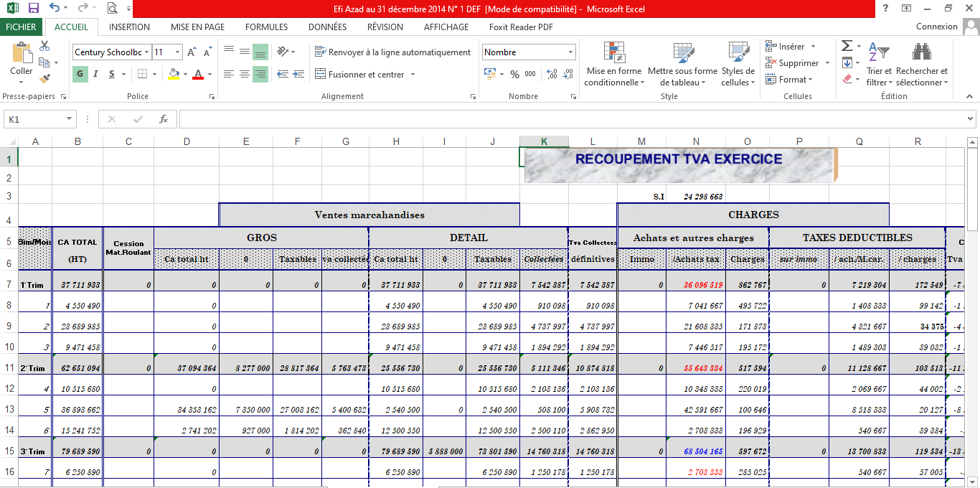Select cell B7 containing 37 711 933
This screenshot has height=488, width=980.
(x=77, y=285)
